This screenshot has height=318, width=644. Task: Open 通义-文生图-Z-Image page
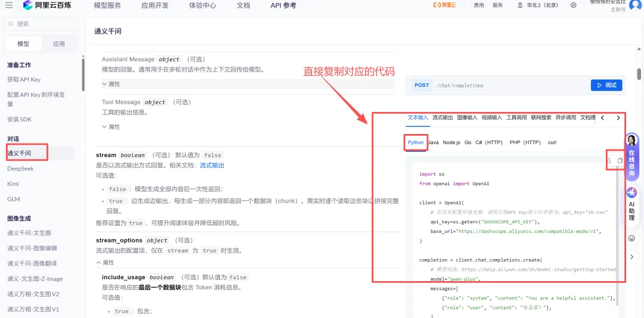[x=35, y=279]
